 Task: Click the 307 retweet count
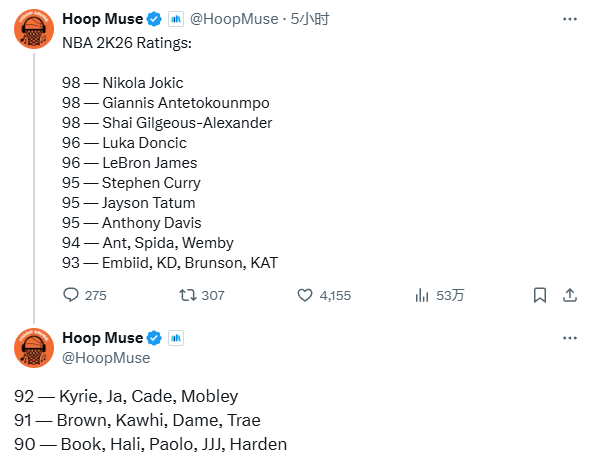click(213, 296)
